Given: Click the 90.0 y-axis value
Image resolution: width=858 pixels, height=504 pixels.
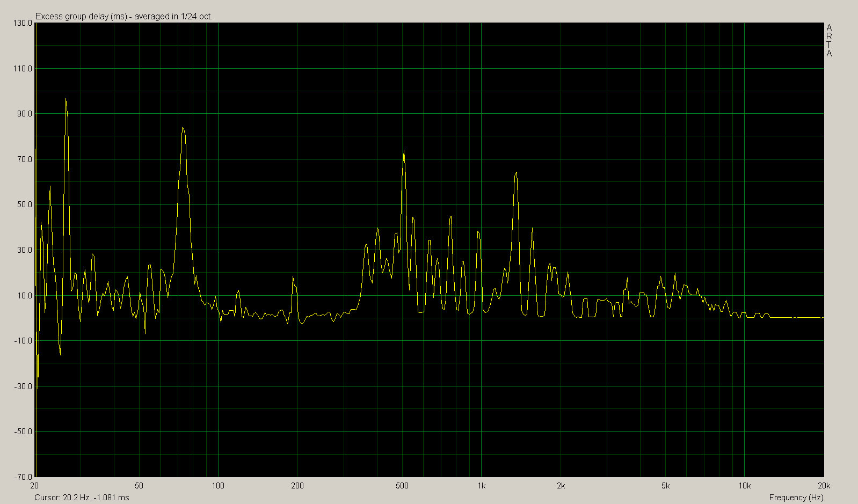Looking at the screenshot, I should pyautogui.click(x=25, y=114).
